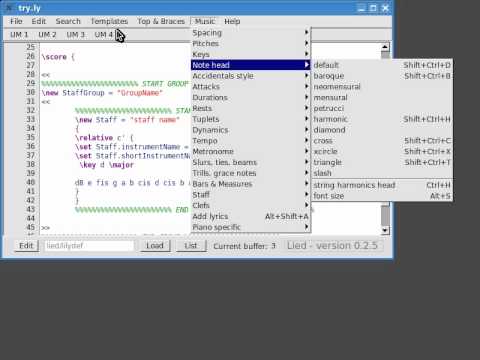The height and width of the screenshot is (360, 480).
Task: Click the window menu icon in title bar
Action: 9,8
